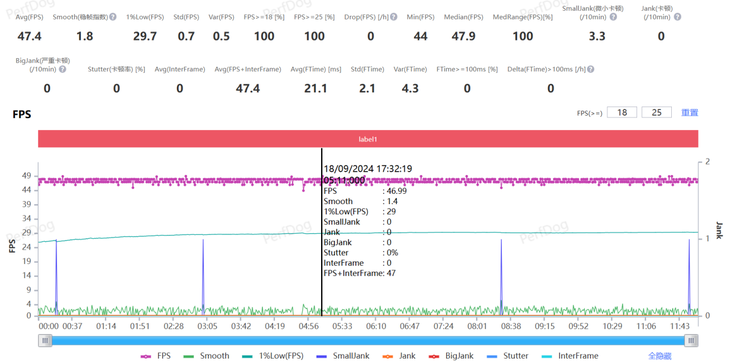Click the blue time range slider bar
This screenshot has width=730, height=362.
click(368, 341)
